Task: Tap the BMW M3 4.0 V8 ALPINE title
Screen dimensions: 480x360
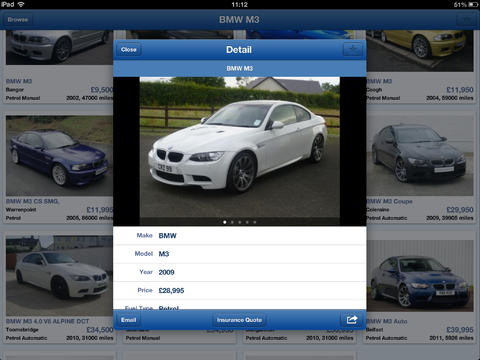Action: (x=48, y=321)
